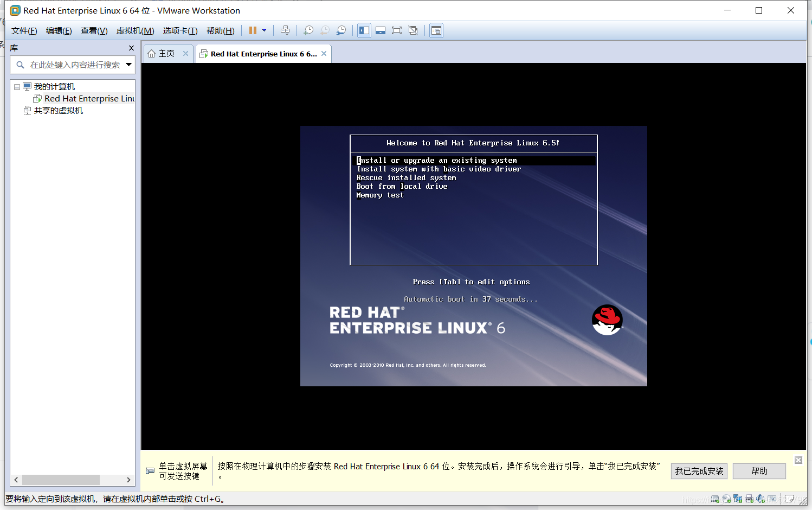Click the printer status icon

[x=749, y=499]
